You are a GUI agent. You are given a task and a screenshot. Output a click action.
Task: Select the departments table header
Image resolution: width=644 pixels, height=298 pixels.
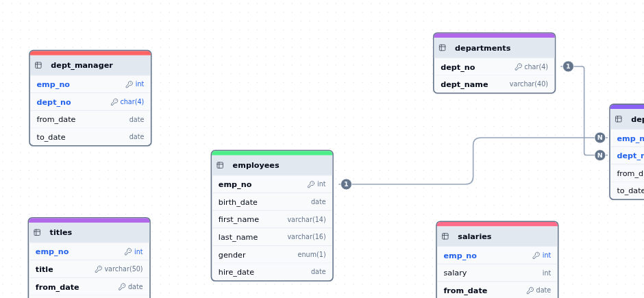click(x=495, y=48)
